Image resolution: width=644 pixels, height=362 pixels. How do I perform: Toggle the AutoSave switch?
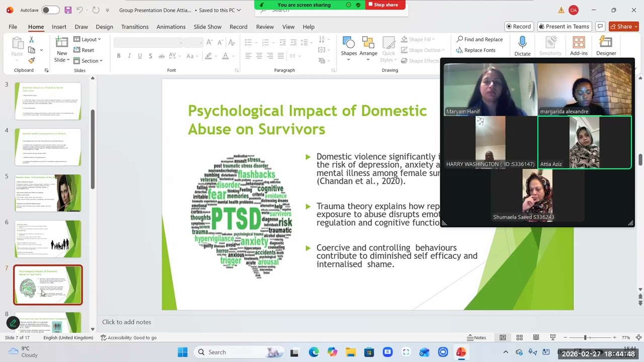(50, 10)
